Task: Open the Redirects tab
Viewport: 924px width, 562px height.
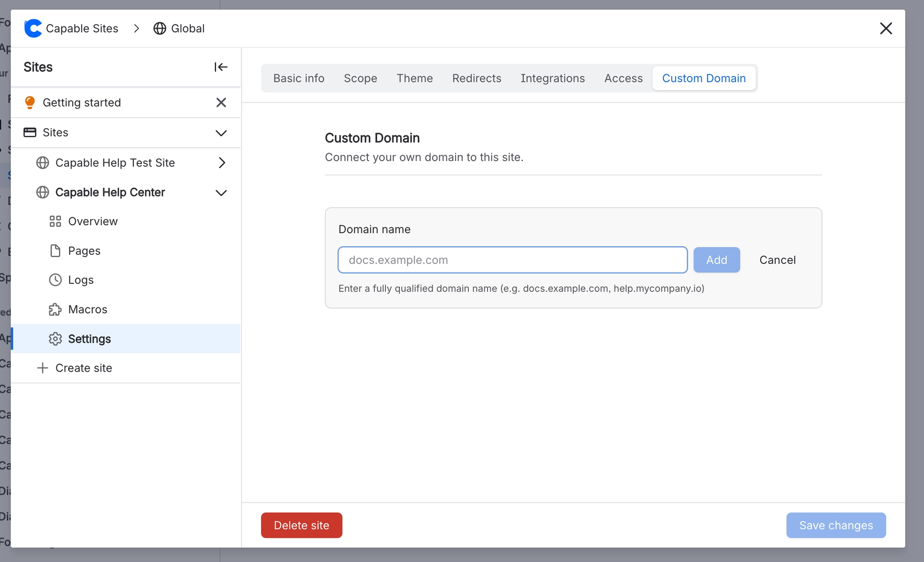Action: tap(477, 78)
